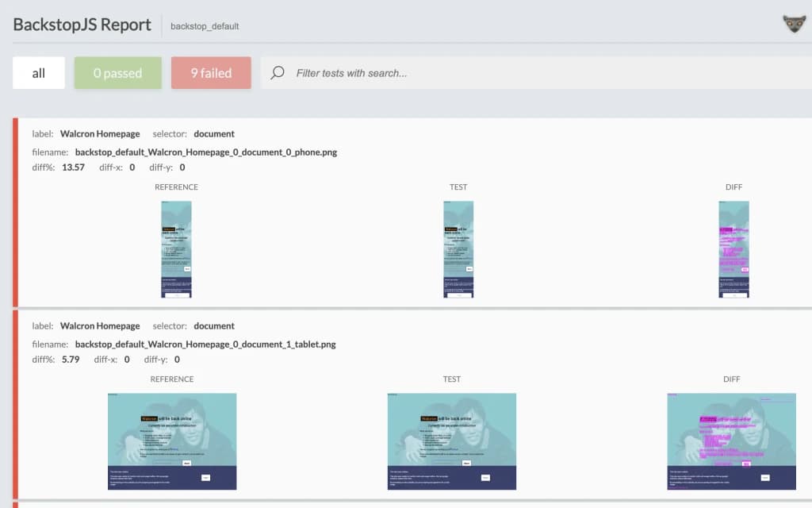The height and width of the screenshot is (508, 812).
Task: Open the phone test TEST thumbnail
Action: (458, 249)
